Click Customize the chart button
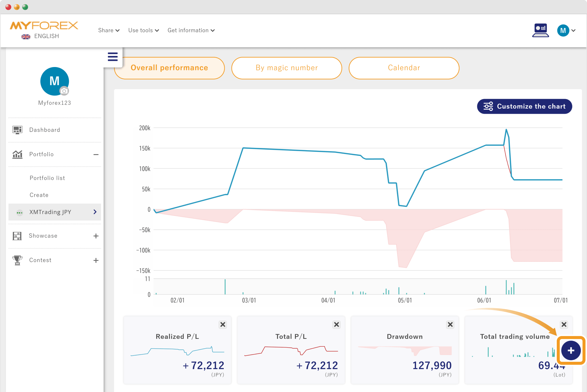The width and height of the screenshot is (587, 392). (524, 106)
